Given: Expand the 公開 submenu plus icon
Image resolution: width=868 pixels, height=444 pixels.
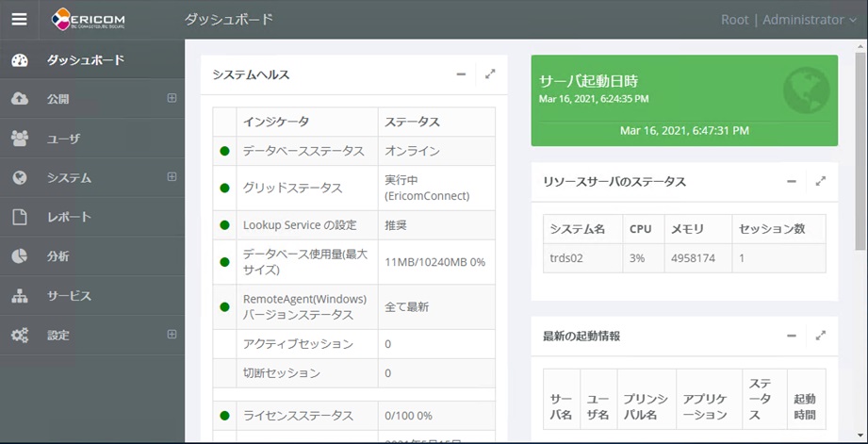Looking at the screenshot, I should click(172, 98).
